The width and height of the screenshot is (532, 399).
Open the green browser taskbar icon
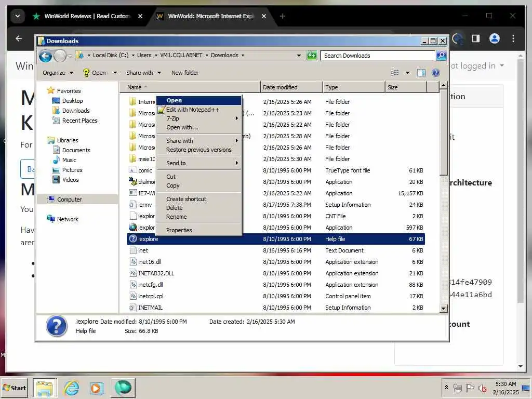123,388
